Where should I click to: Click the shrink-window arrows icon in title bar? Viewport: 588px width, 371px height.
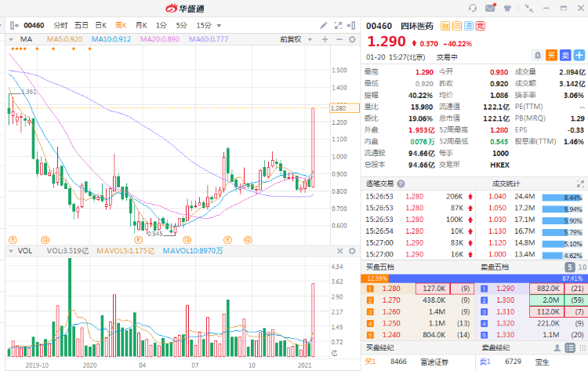[528, 9]
